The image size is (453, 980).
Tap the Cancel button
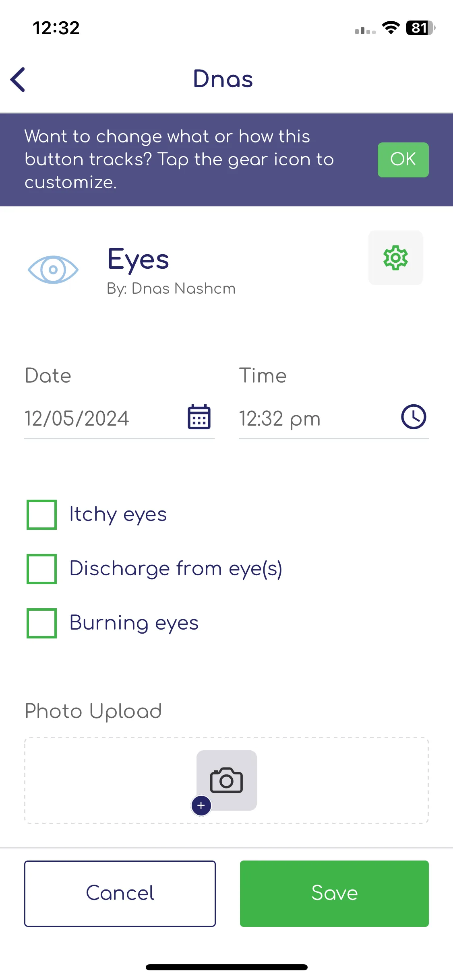(120, 894)
